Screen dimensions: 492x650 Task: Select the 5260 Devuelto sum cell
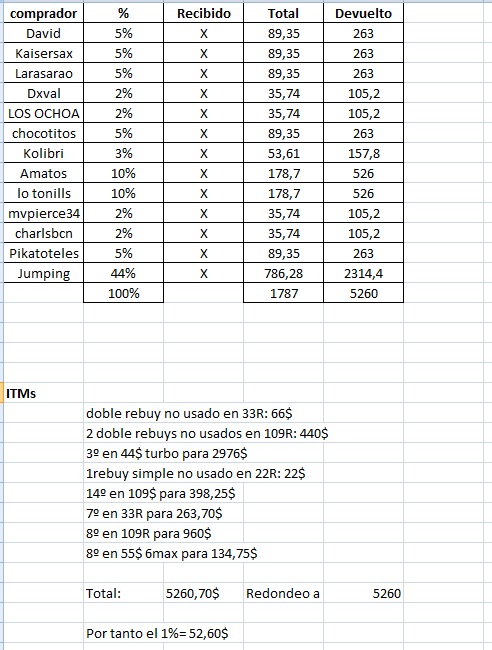(x=364, y=293)
